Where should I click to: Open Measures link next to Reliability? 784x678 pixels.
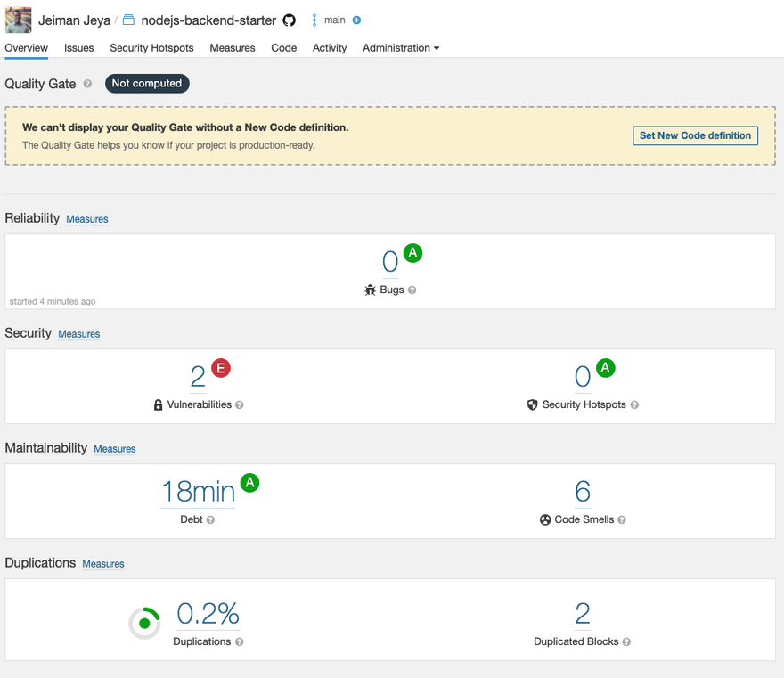[87, 219]
